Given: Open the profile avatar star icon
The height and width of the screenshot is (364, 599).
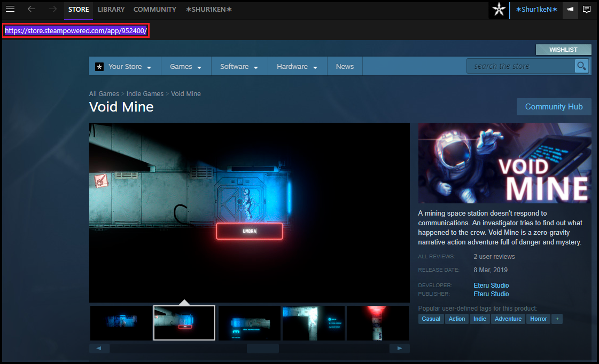Looking at the screenshot, I should point(499,10).
